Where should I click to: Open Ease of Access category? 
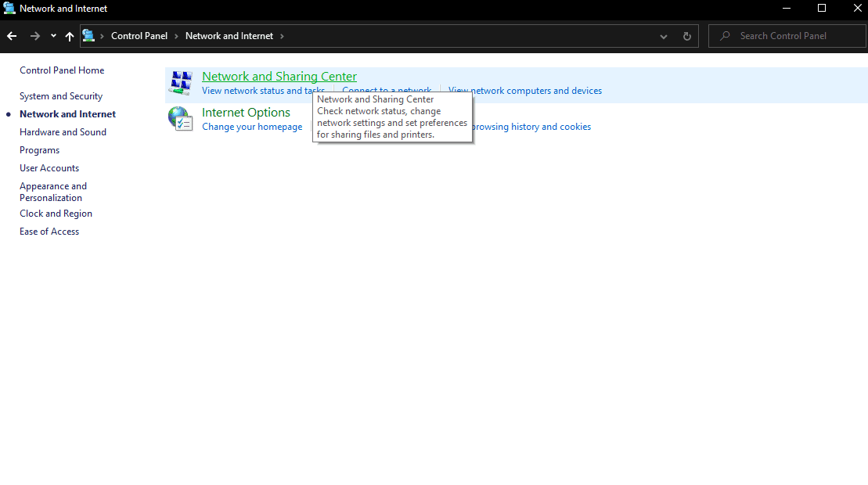(49, 231)
